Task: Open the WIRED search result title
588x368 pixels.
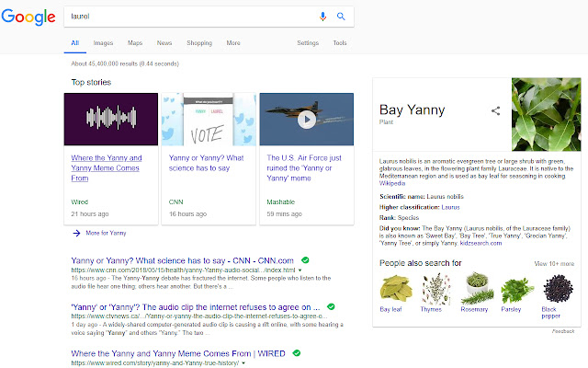Action: pyautogui.click(x=178, y=353)
